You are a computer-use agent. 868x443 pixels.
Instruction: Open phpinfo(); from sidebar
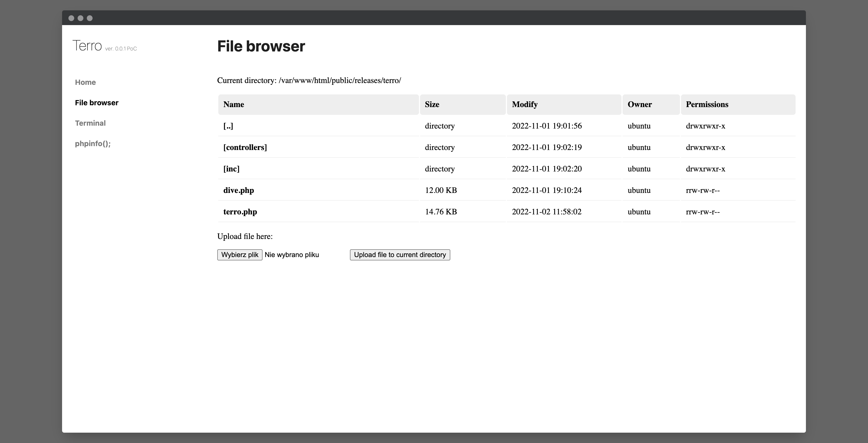coord(93,144)
